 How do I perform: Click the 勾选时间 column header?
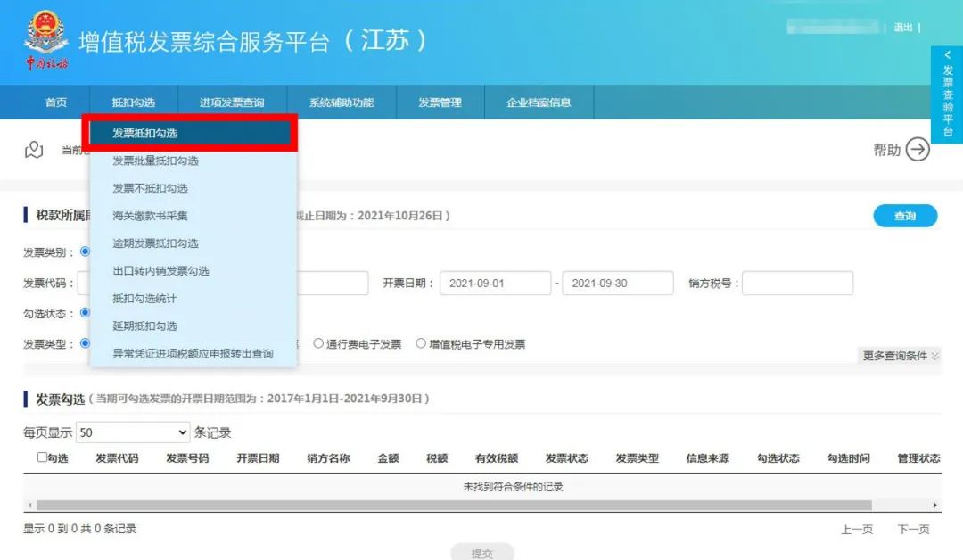[848, 458]
